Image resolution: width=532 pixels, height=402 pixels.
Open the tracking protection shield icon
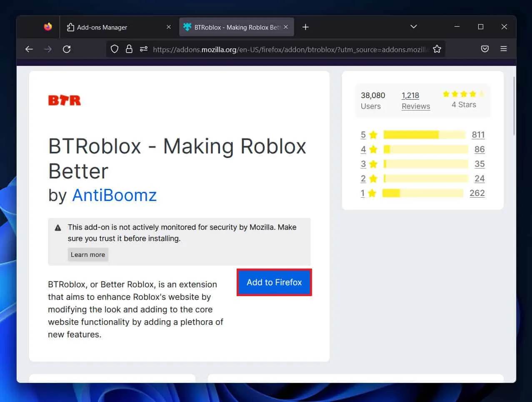(x=115, y=49)
